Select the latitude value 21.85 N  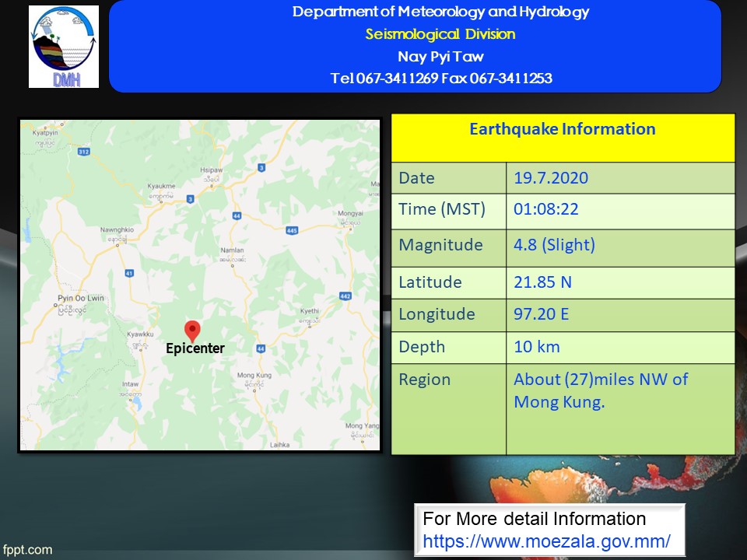pos(542,282)
